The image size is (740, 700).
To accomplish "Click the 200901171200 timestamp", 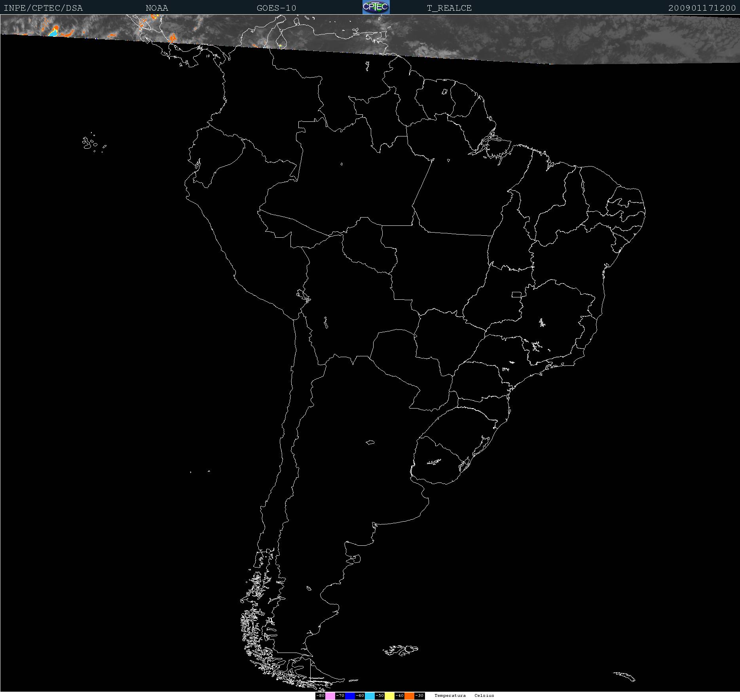I will pos(702,8).
